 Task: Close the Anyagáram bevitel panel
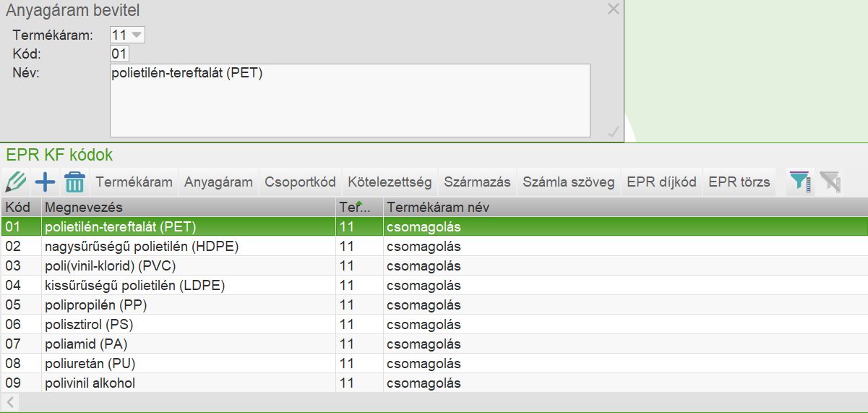(x=613, y=9)
